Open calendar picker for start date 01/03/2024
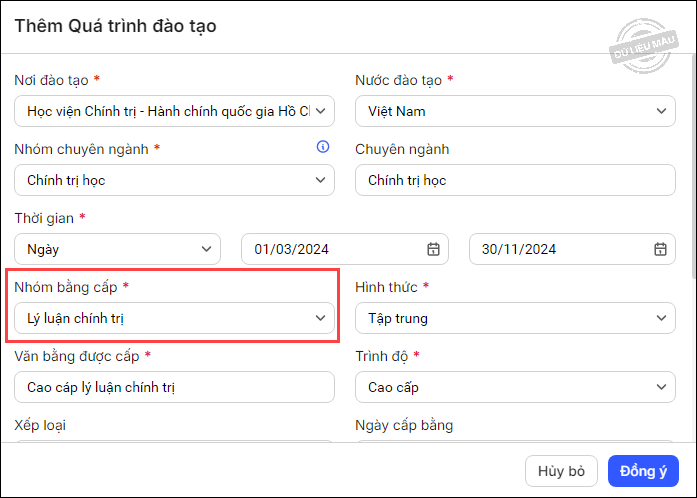Viewport: 697px width, 498px height. [x=433, y=249]
